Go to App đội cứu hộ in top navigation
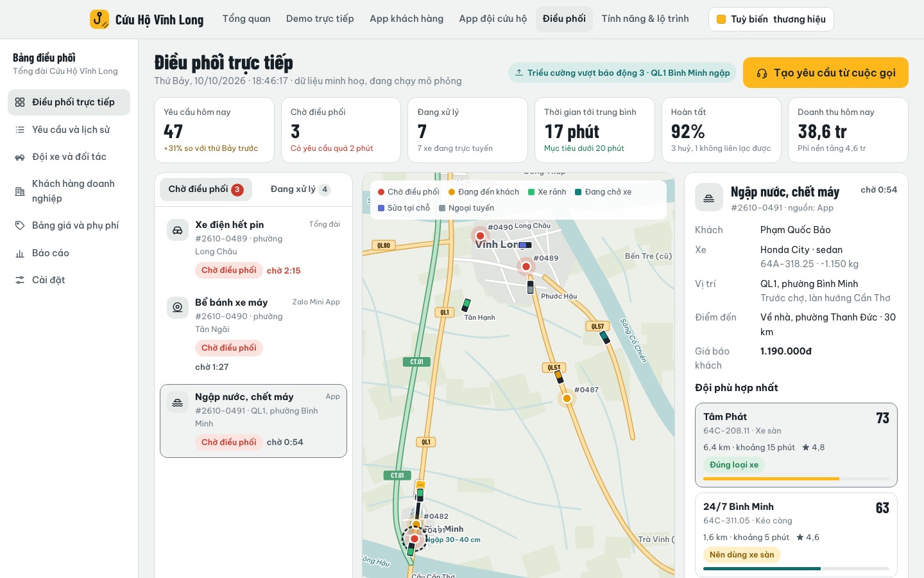Screen dimensions: 924x578 coord(493,19)
